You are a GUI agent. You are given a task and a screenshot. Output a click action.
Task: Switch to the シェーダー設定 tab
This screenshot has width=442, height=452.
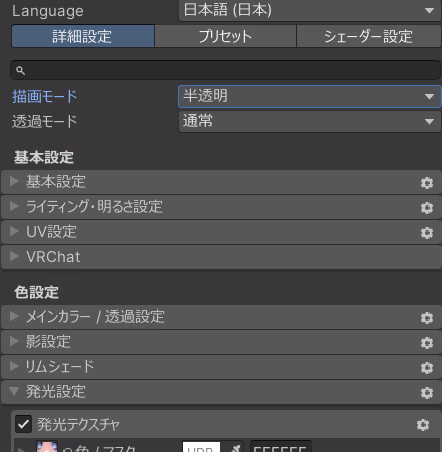(369, 36)
